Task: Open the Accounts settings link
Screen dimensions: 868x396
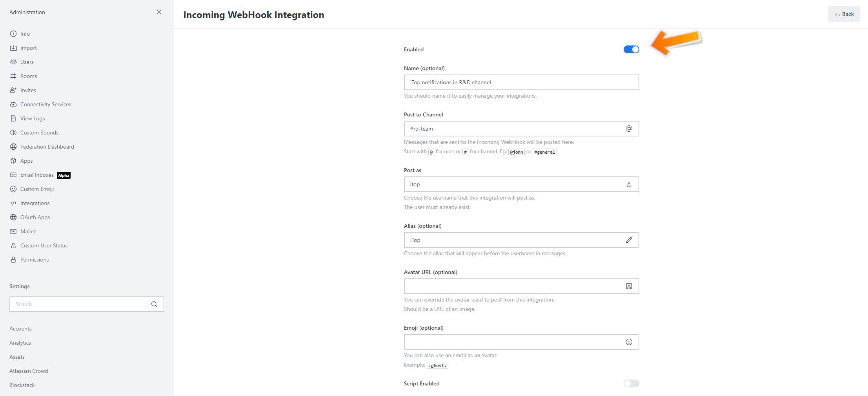Action: click(x=20, y=329)
